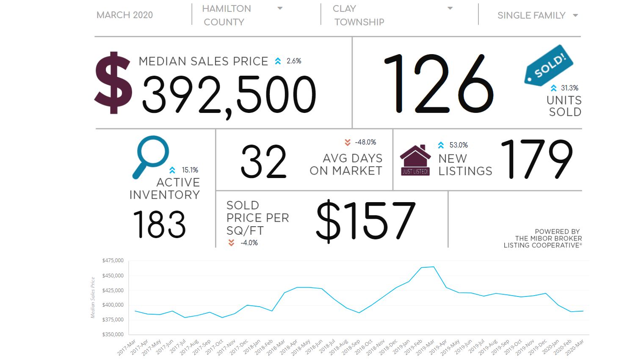Click the Median Sales Price heading
The image size is (644, 362).
(203, 61)
